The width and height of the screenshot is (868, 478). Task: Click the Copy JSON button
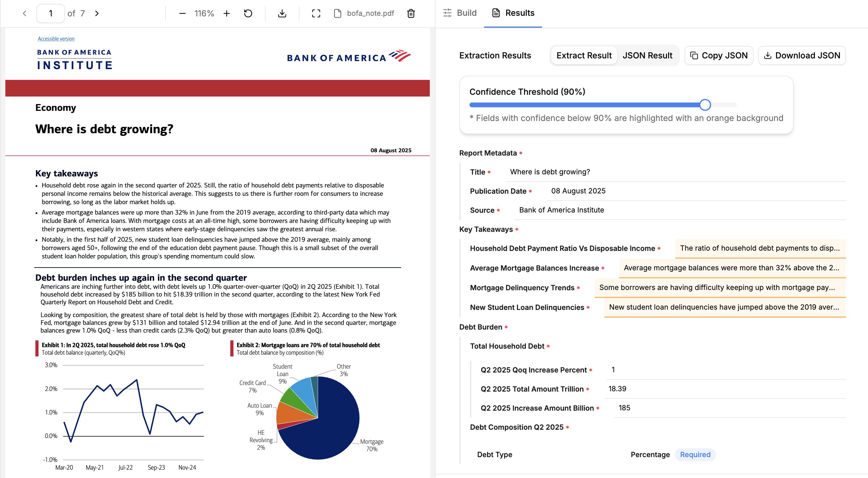(x=719, y=55)
